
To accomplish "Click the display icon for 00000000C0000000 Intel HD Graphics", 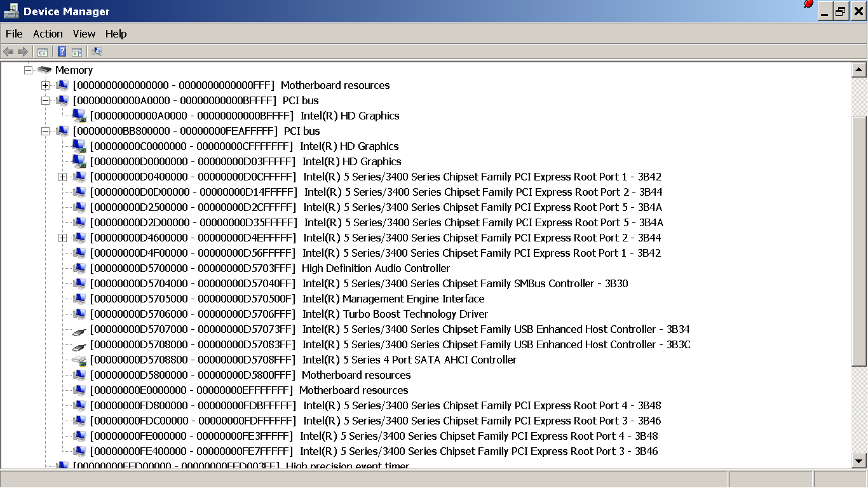I will (79, 146).
